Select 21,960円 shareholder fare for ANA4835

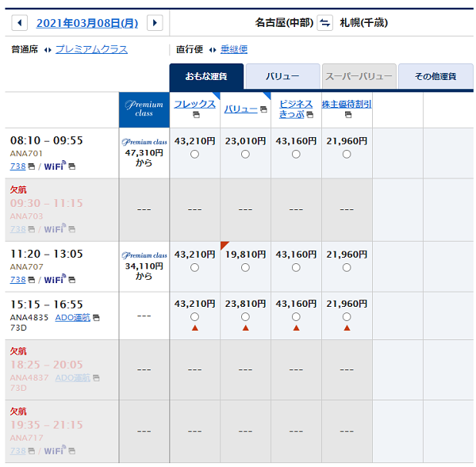tap(347, 317)
